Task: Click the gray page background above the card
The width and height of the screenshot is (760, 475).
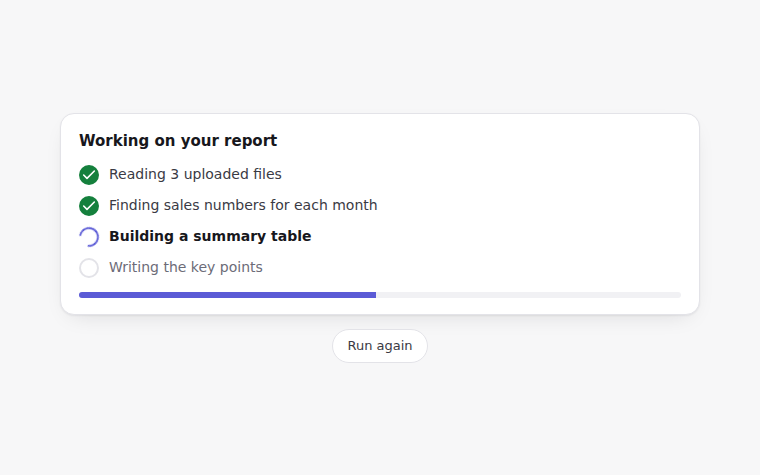Action: tap(380, 53)
